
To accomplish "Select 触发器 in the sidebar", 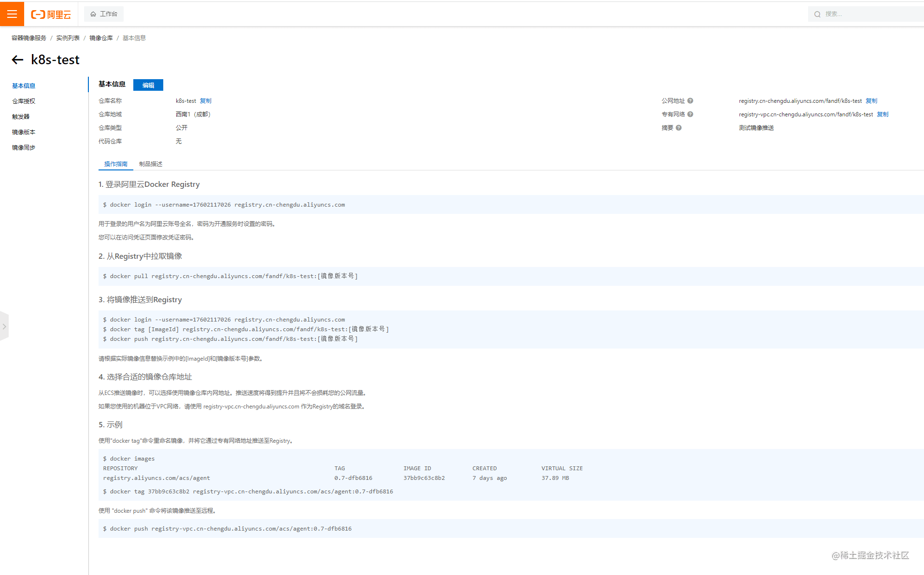I will click(x=21, y=117).
